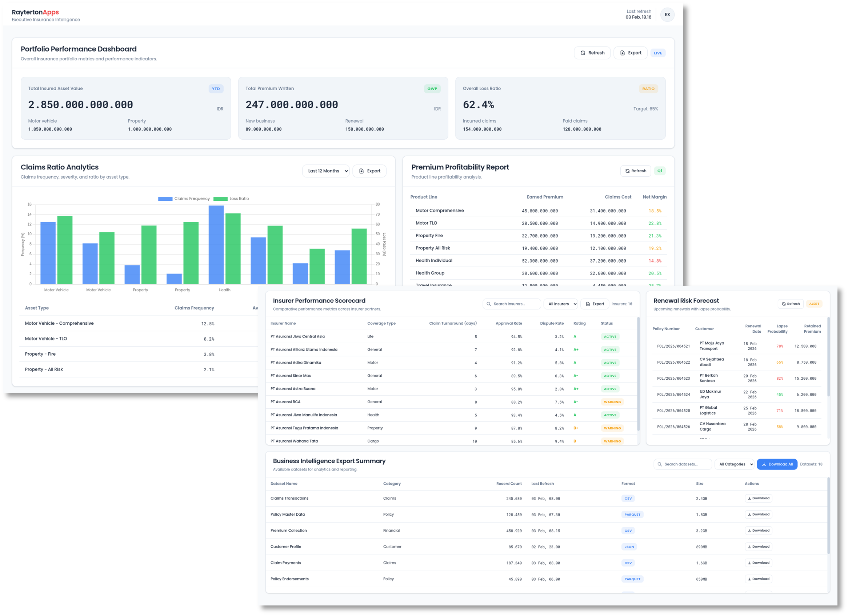This screenshot has height=616, width=848.
Task: Click the 78% lapse probability for PT Maju Jaya Transport
Action: coord(780,346)
